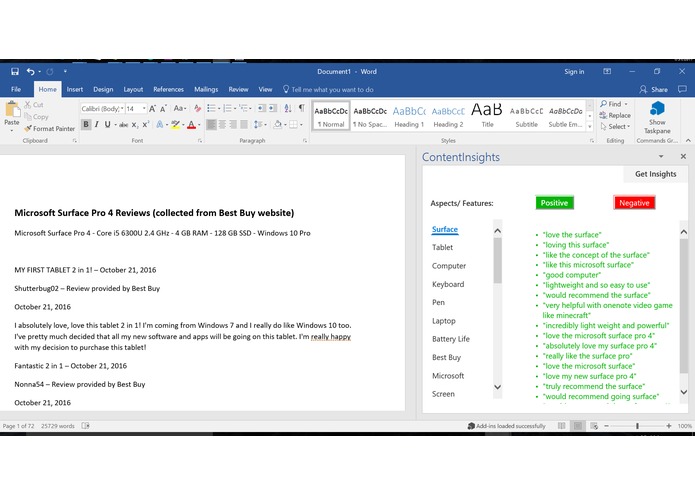The width and height of the screenshot is (695, 494).
Task: Open the comments pane icon
Action: click(683, 89)
